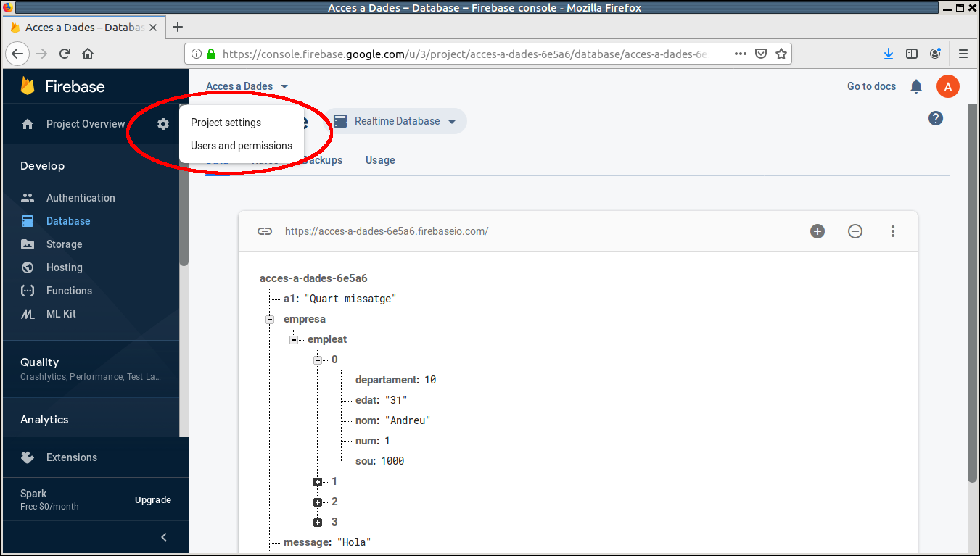
Task: Open the three-dot database options menu
Action: tap(893, 231)
